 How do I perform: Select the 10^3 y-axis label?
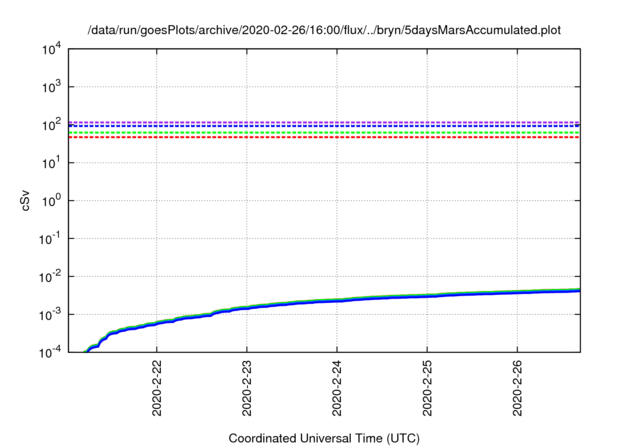pos(51,87)
